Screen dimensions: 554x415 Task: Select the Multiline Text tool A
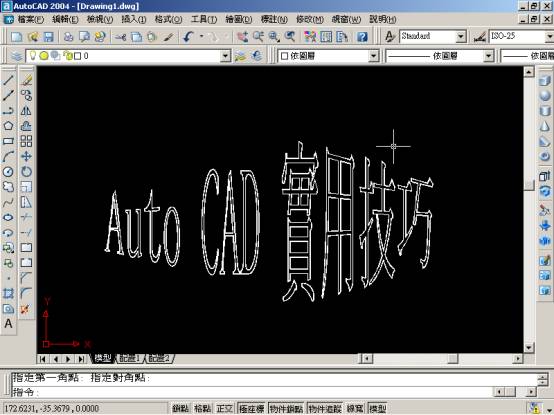(8, 324)
